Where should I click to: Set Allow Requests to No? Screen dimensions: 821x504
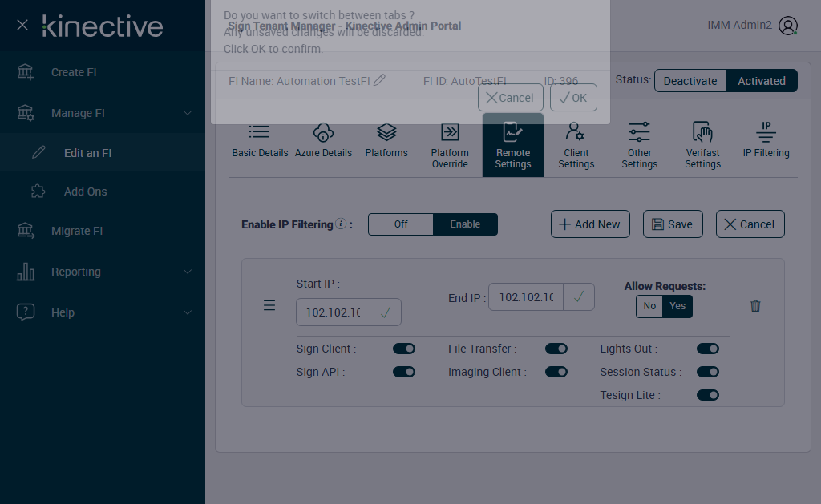click(649, 306)
